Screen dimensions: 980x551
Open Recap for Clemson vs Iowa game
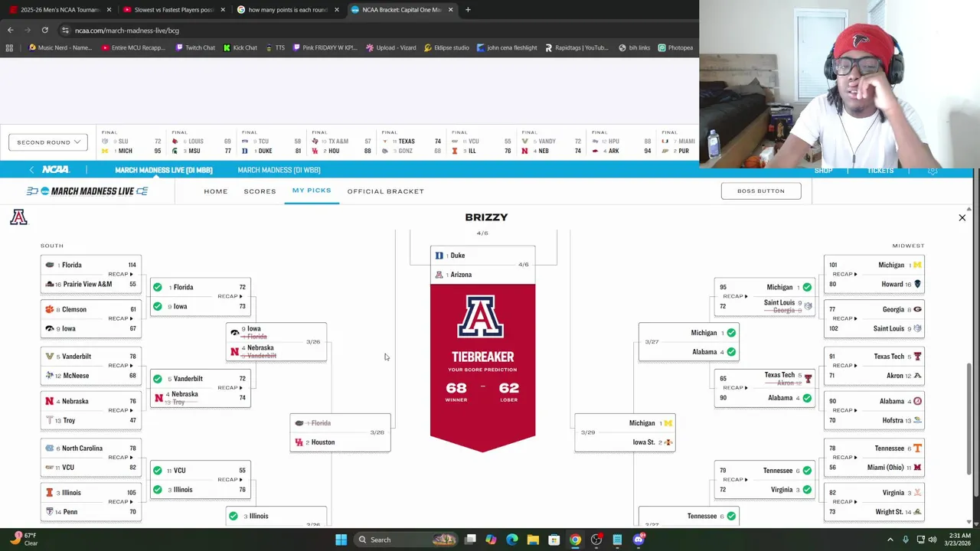120,318
